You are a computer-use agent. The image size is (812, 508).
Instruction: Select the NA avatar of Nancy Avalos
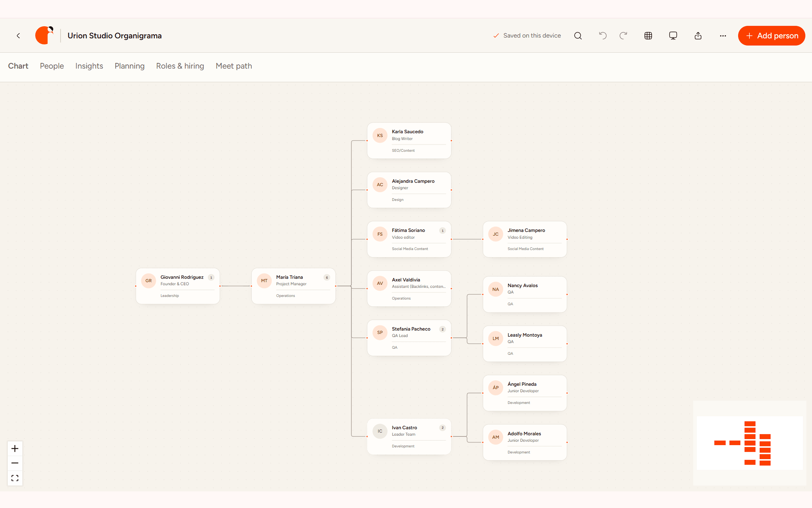pyautogui.click(x=496, y=289)
